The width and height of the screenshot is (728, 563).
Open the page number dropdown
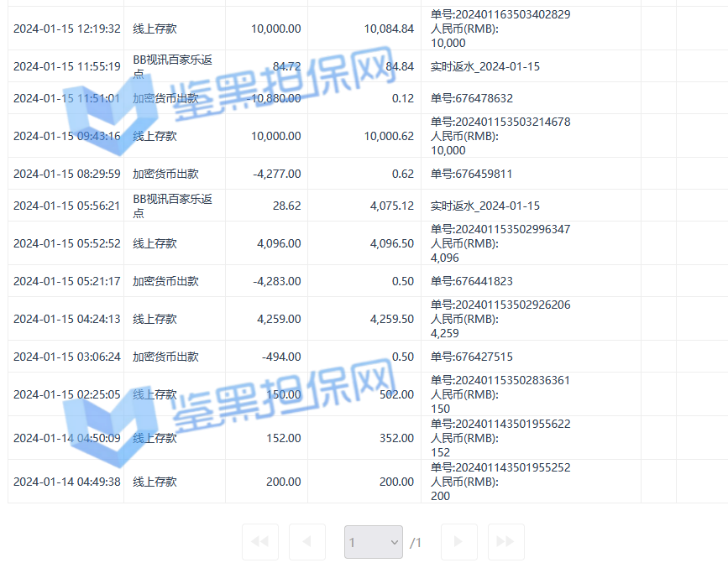(x=373, y=542)
